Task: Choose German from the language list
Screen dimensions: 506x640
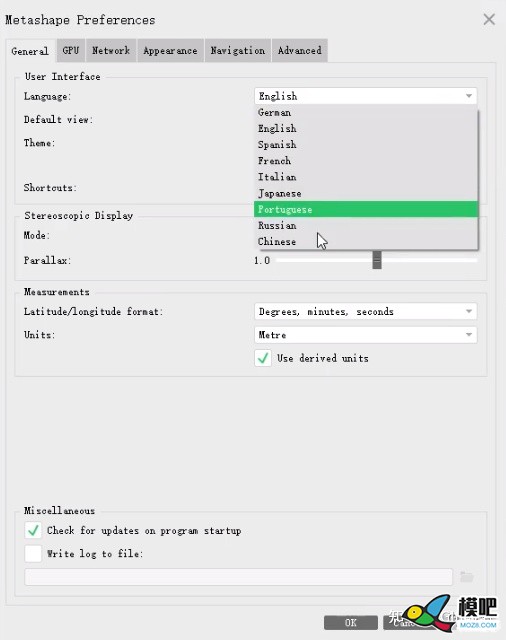Action: [366, 113]
